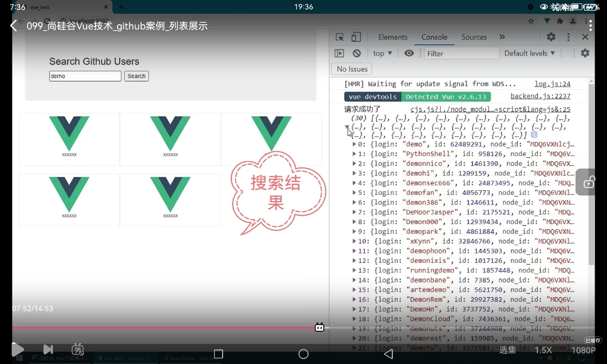The image size is (607, 364).
Task: Clear the console log
Action: pos(356,53)
